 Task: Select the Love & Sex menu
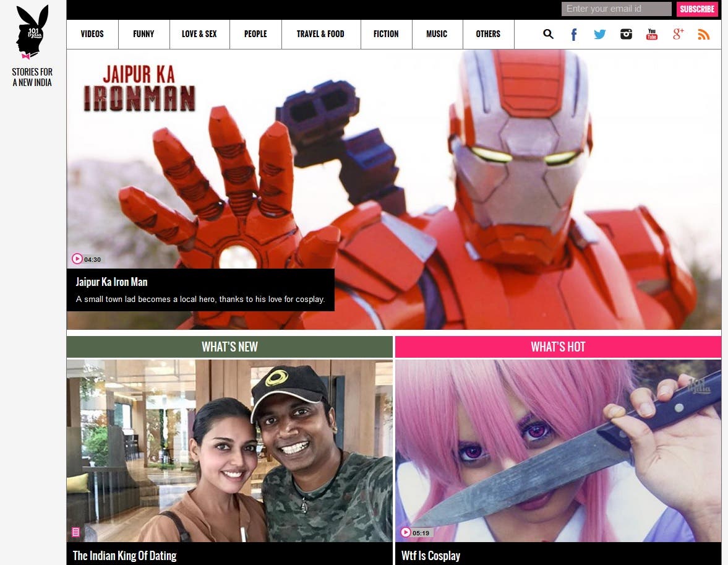pos(199,34)
